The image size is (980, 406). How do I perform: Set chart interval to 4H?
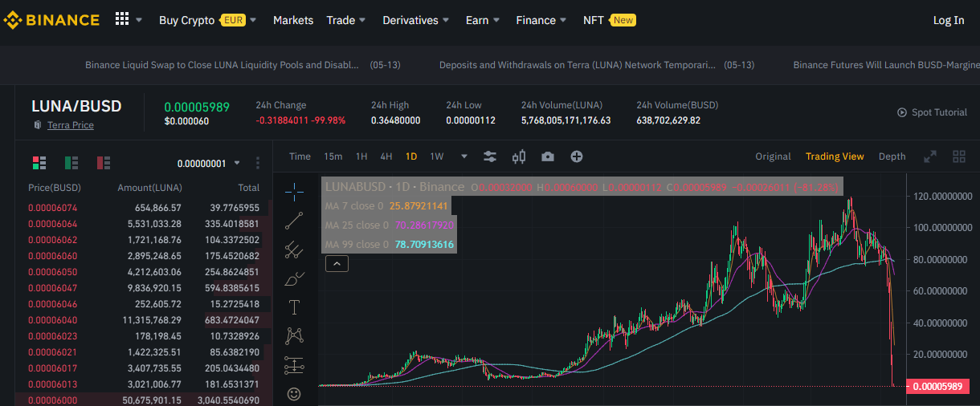(x=386, y=156)
